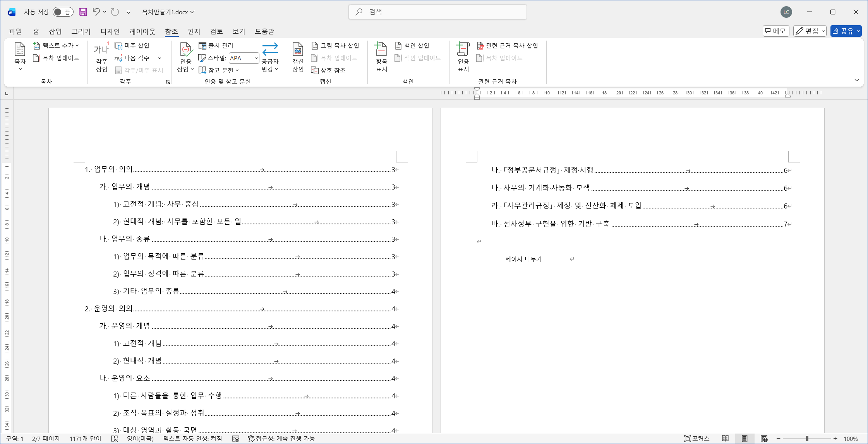
Task: Switch to Read Mode view in status bar
Action: [x=725, y=438]
